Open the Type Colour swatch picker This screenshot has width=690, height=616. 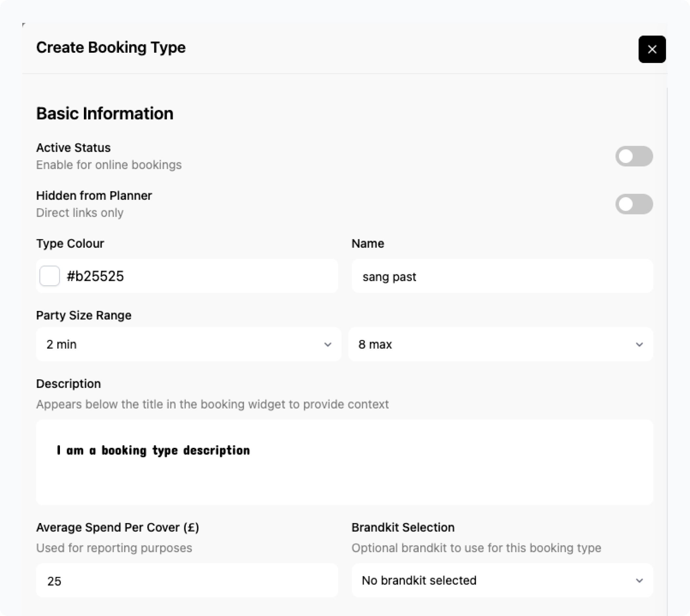click(50, 276)
